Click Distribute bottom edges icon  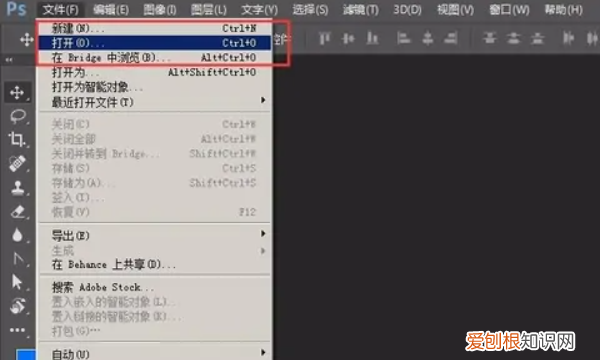tap(538, 38)
